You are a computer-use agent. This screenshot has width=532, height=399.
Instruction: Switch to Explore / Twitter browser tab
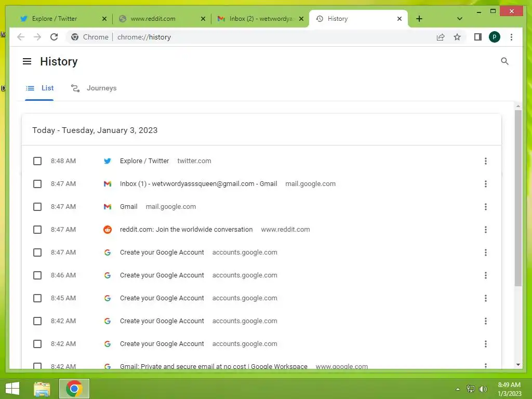(63, 19)
